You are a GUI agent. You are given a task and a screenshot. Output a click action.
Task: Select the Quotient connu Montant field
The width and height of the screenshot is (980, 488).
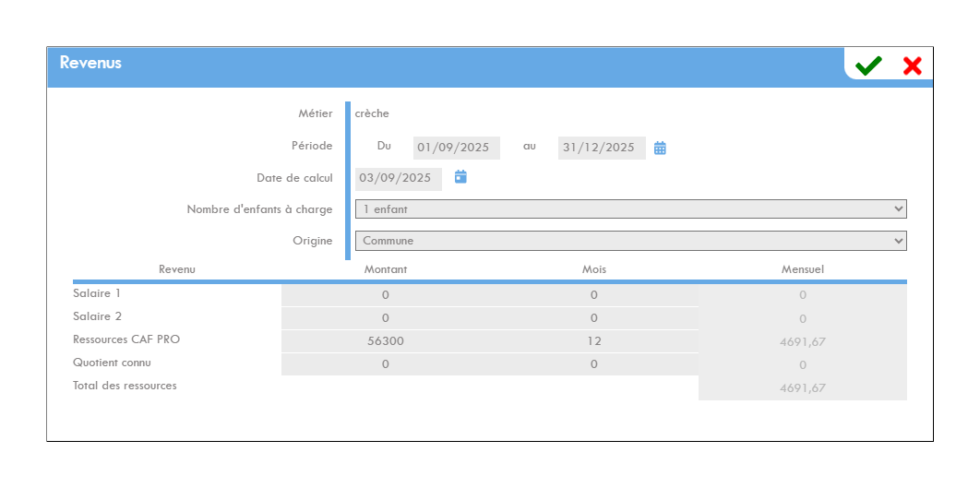385,364
